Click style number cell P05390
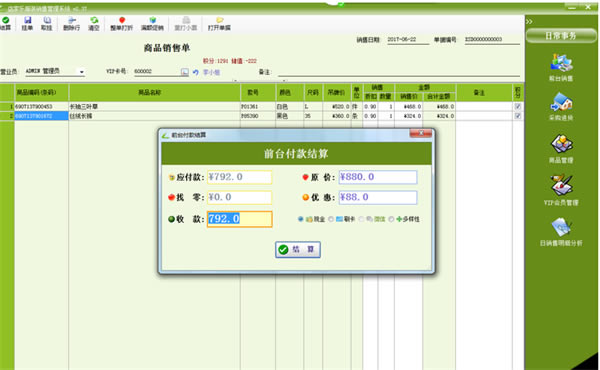The width and height of the screenshot is (600, 370). (258, 116)
